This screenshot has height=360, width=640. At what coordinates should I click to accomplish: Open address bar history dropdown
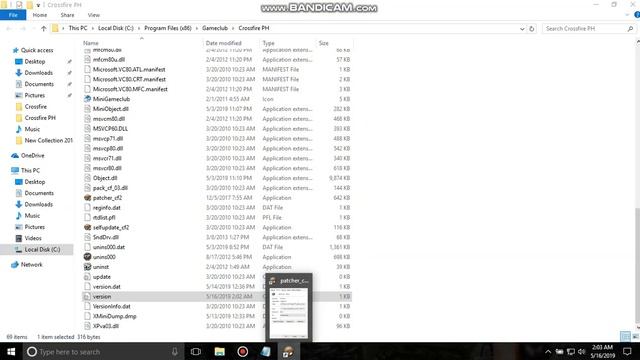tap(522, 29)
